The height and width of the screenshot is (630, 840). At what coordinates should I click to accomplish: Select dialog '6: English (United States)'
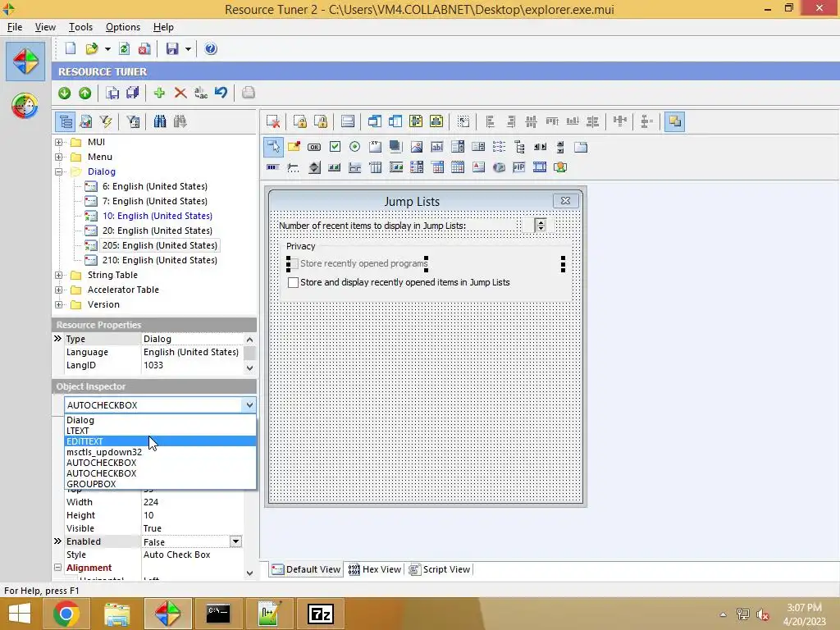(x=155, y=186)
